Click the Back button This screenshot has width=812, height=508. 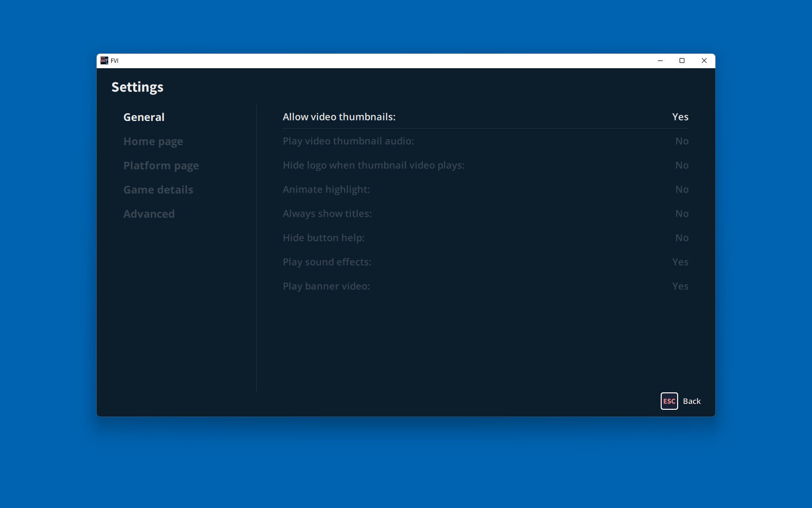pos(692,401)
